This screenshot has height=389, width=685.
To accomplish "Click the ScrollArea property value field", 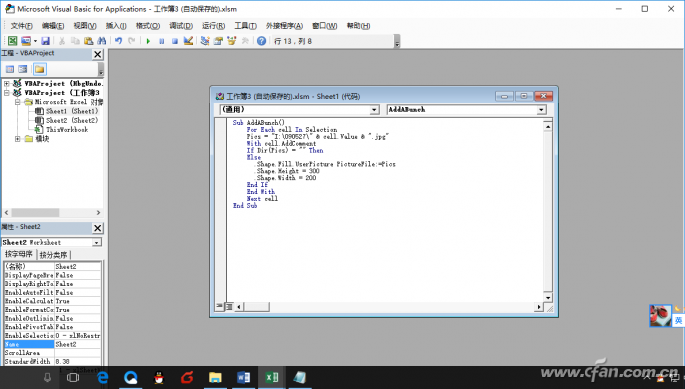I will pyautogui.click(x=78, y=353).
